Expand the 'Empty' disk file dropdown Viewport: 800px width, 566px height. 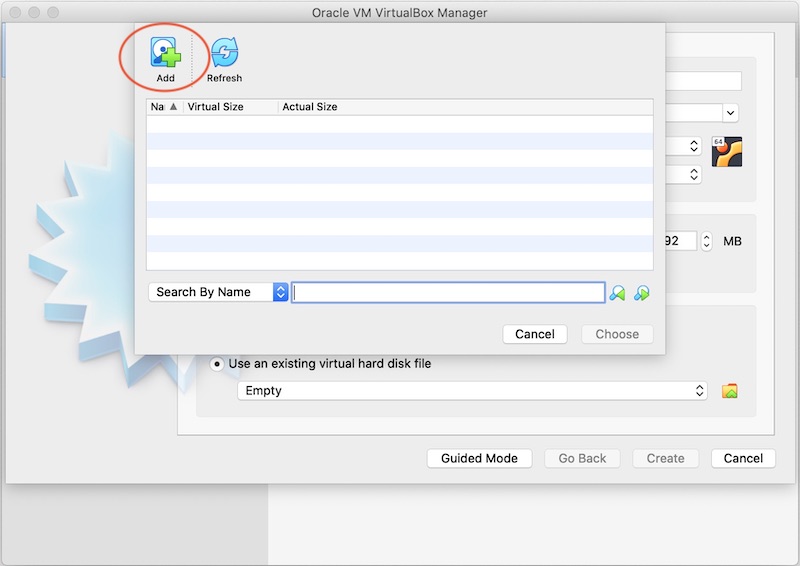click(472, 391)
